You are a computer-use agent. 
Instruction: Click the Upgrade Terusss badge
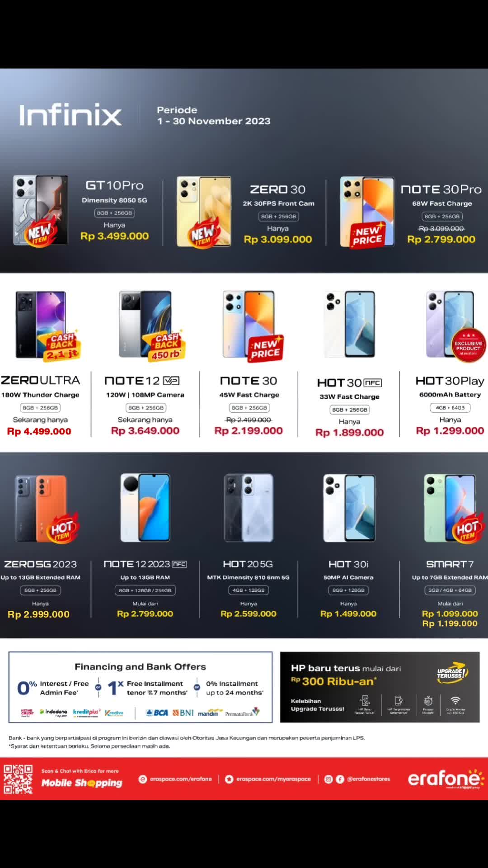(x=451, y=672)
